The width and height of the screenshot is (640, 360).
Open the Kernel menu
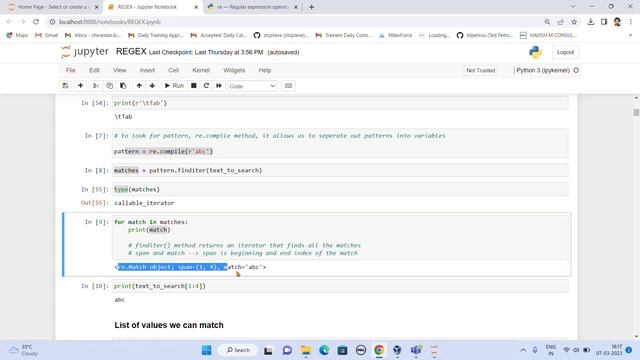click(201, 70)
